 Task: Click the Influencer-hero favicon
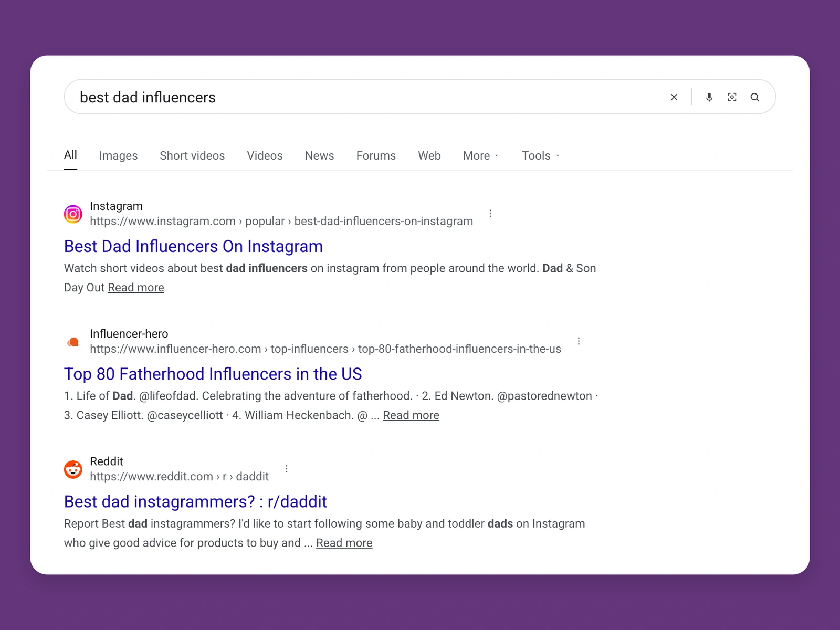(x=73, y=342)
